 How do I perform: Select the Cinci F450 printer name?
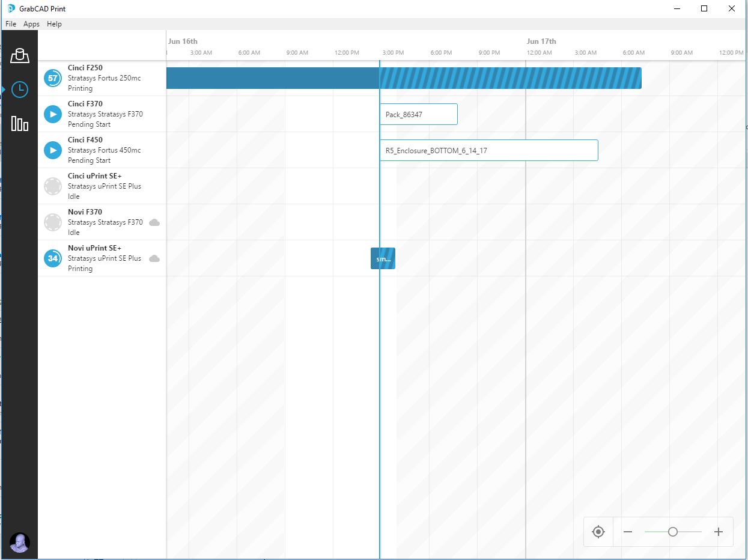point(85,140)
